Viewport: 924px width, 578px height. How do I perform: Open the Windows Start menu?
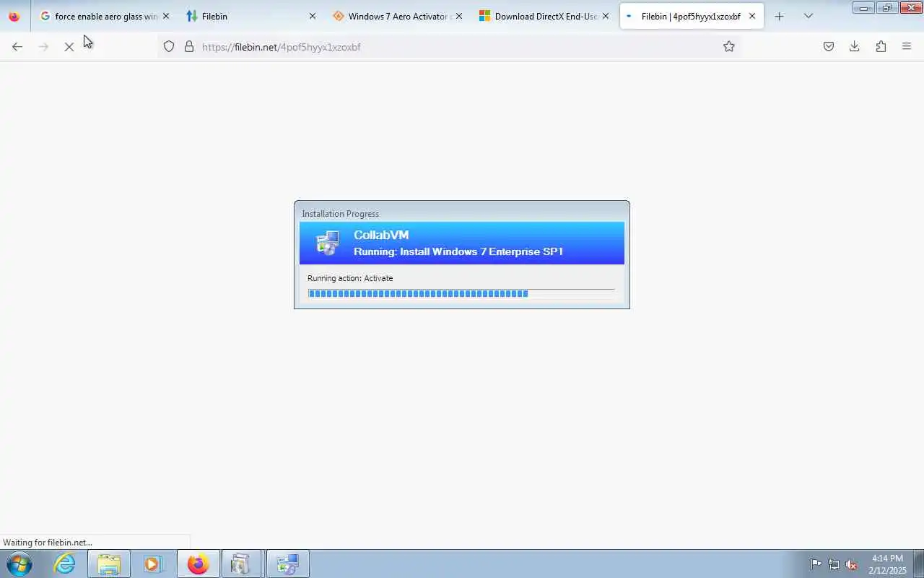point(19,564)
